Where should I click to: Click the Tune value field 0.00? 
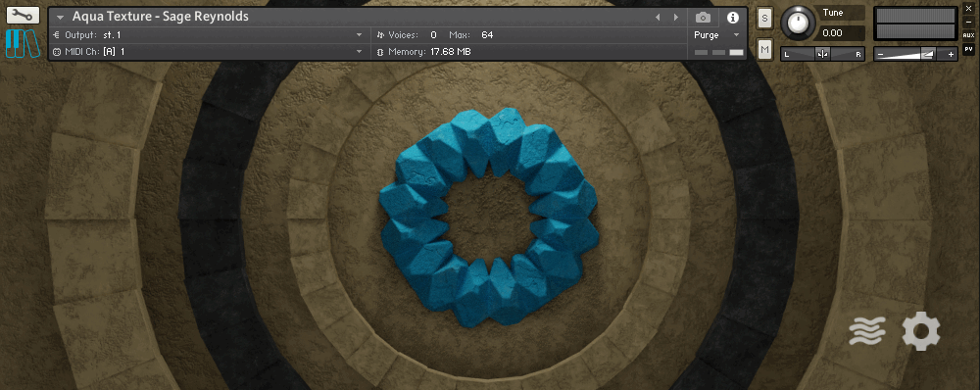pyautogui.click(x=842, y=33)
